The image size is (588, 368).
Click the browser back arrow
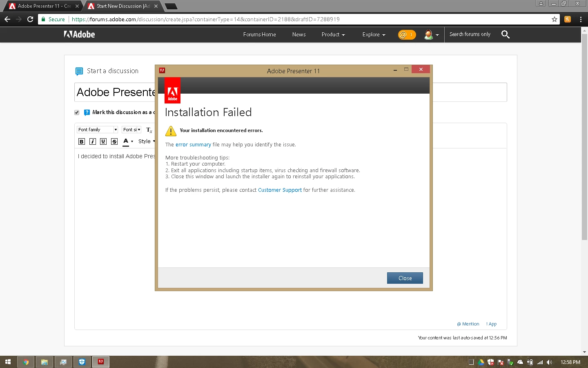click(x=7, y=19)
